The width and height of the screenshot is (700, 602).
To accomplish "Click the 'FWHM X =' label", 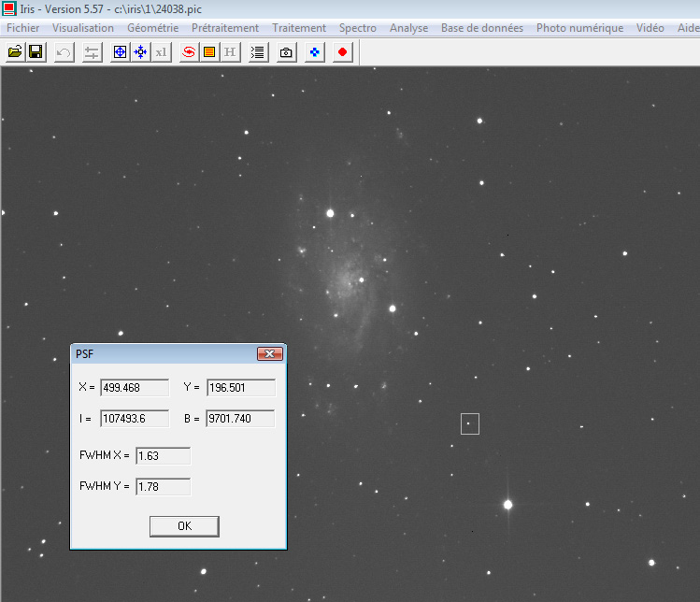I will (105, 455).
